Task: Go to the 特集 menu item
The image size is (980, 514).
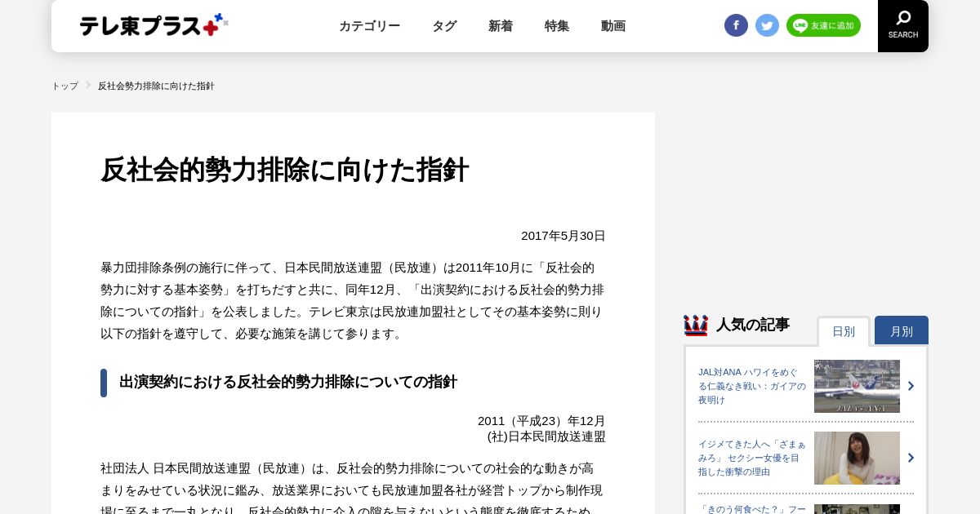Action: tap(557, 26)
